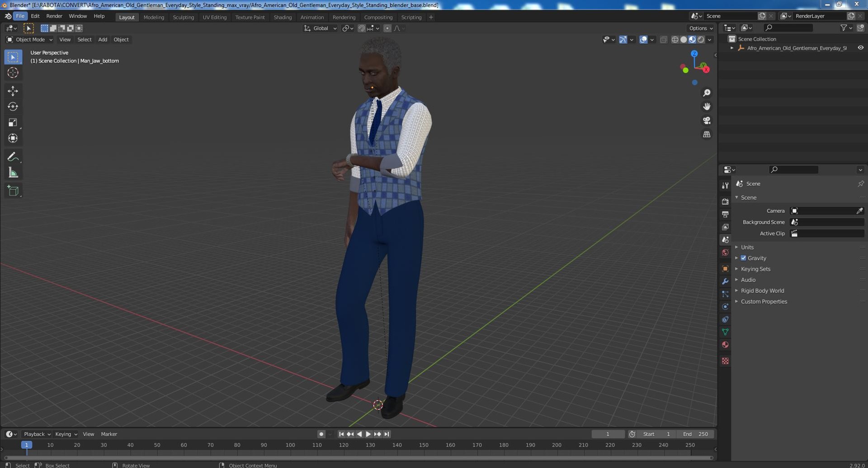Select the Measure tool
868x468 pixels.
pyautogui.click(x=13, y=173)
